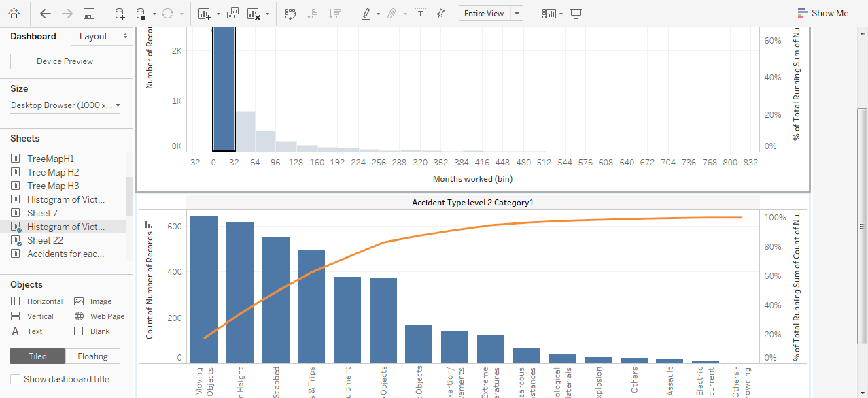Swap rows and columns
The width and height of the screenshot is (868, 398).
pos(291,14)
